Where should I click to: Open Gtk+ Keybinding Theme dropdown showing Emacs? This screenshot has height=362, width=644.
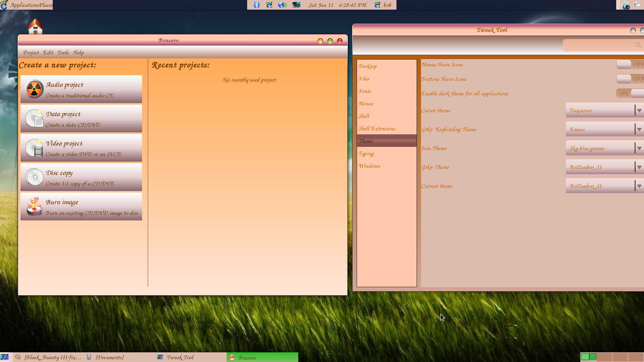605,129
